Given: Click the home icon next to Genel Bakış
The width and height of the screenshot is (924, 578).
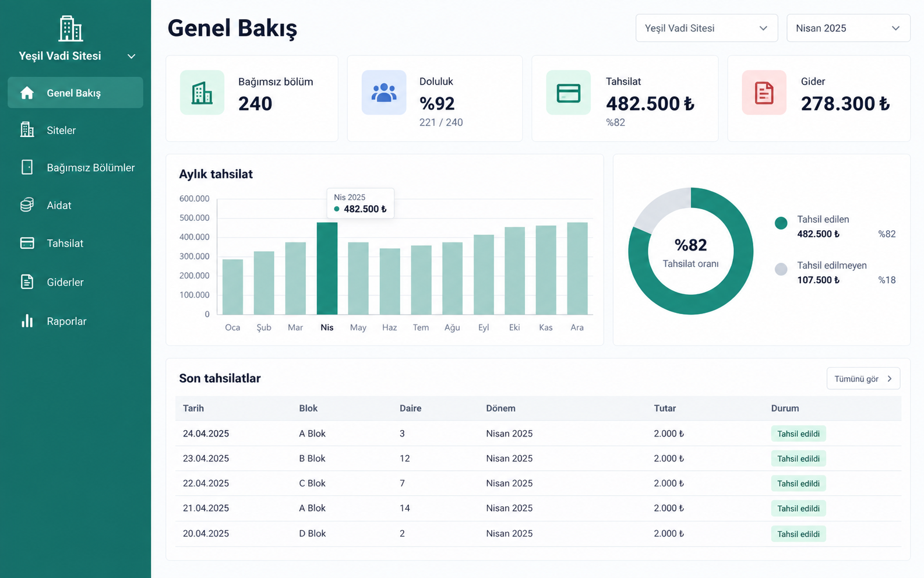Looking at the screenshot, I should 27,93.
